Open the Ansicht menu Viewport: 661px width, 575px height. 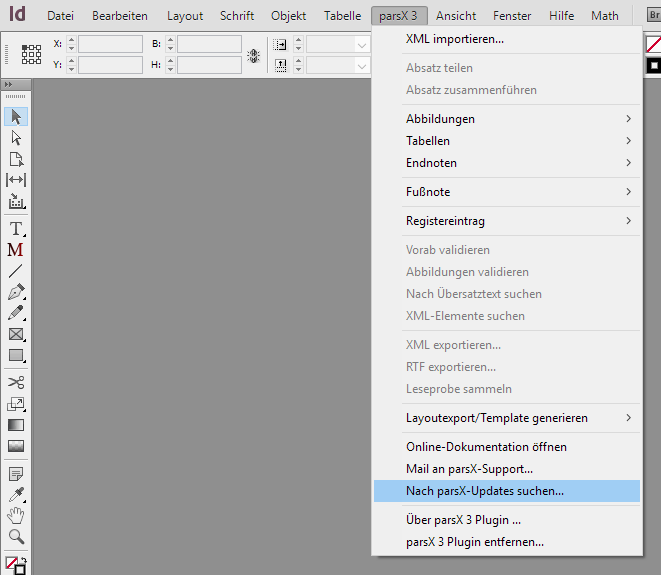pos(456,16)
